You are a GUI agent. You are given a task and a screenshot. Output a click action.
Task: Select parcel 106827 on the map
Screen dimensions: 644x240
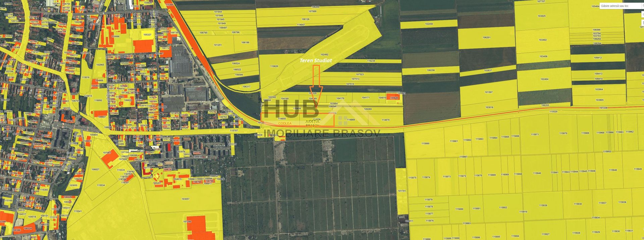tap(95, 170)
